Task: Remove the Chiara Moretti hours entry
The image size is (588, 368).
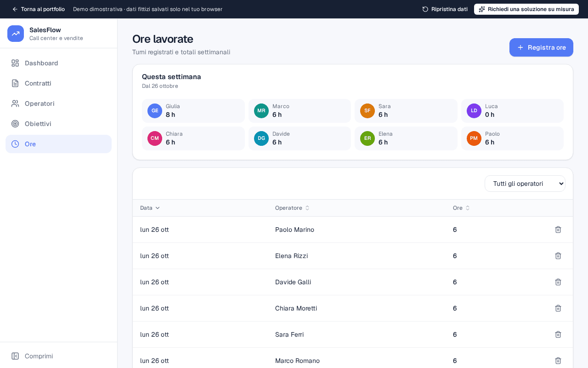Action: tap(558, 308)
